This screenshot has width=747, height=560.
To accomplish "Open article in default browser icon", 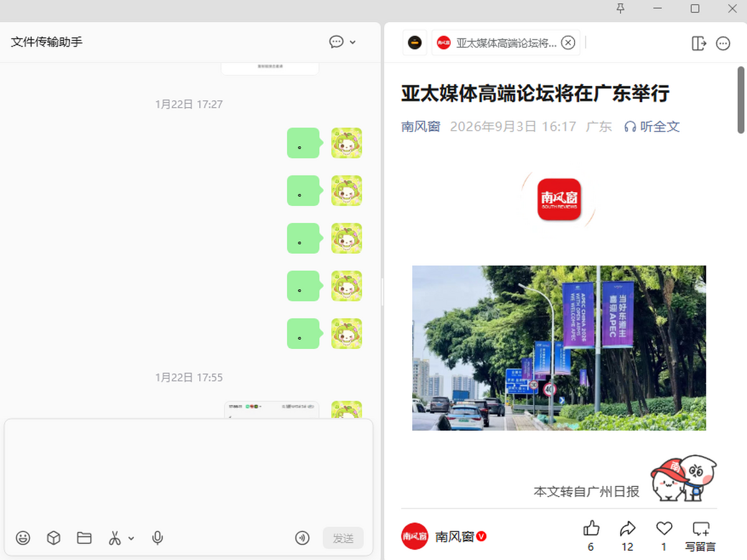I will [699, 43].
